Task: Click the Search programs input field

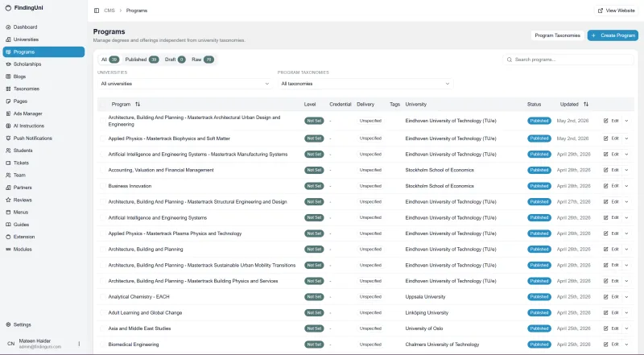Action: (568, 60)
